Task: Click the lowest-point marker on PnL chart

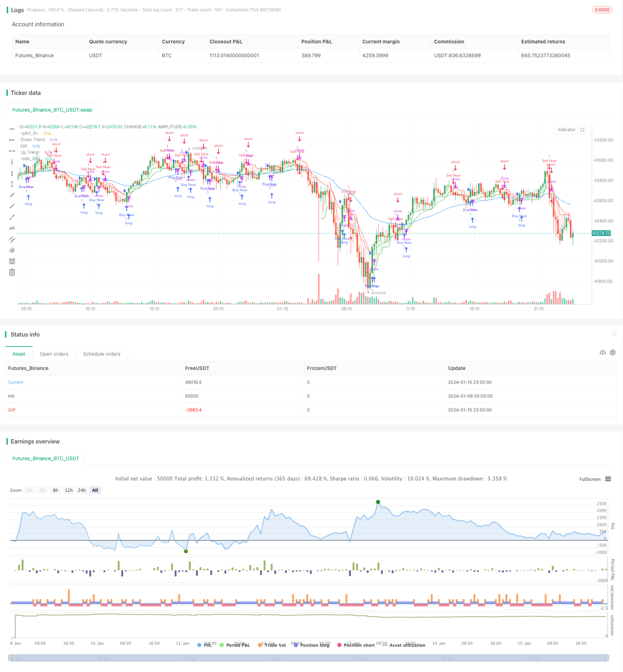Action: [186, 551]
